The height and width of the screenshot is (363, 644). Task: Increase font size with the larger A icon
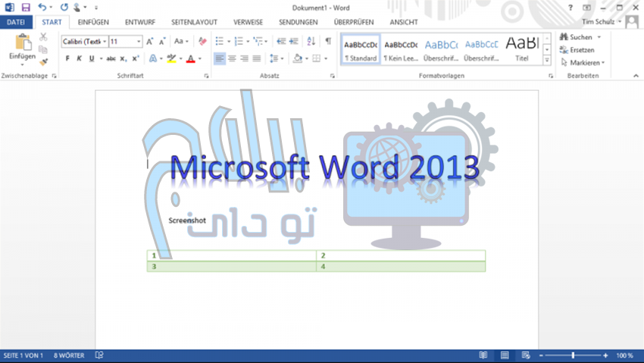coord(149,41)
